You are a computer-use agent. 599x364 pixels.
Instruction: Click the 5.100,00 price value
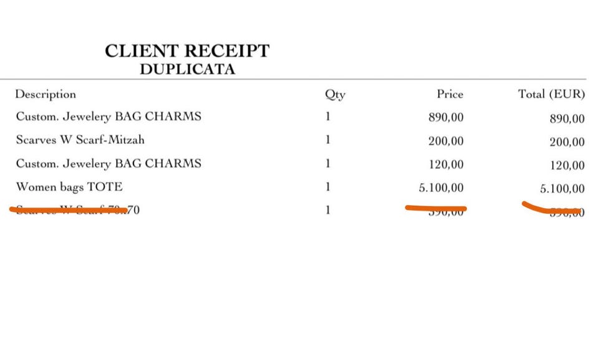(x=441, y=188)
